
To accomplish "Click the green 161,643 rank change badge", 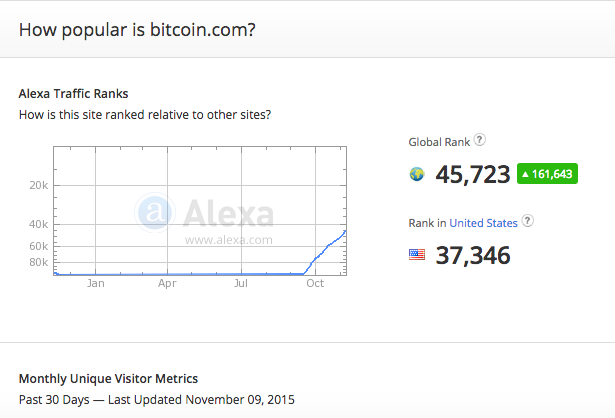I will 547,173.
